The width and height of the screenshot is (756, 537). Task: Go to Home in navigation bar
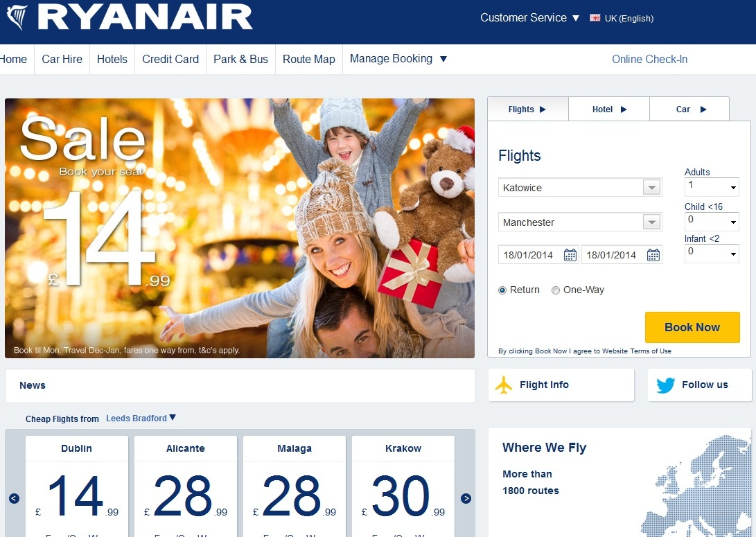pyautogui.click(x=13, y=60)
